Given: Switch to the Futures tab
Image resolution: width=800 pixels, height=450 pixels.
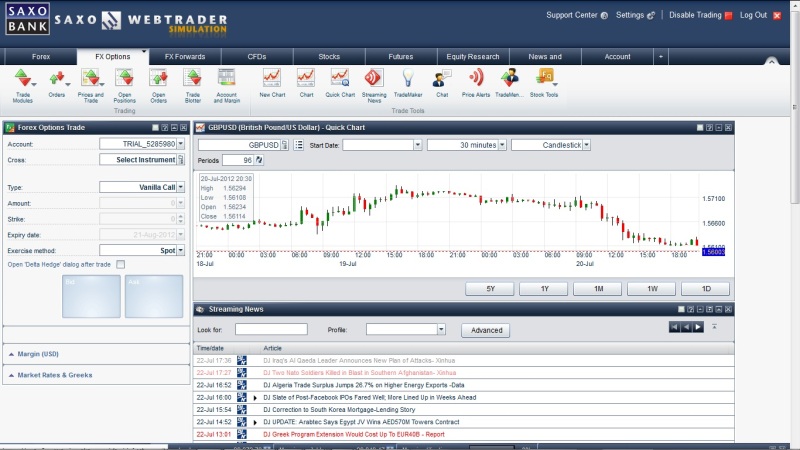Looking at the screenshot, I should 401,57.
